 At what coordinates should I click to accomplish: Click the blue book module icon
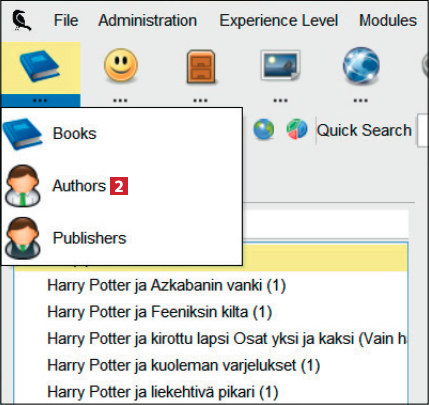tap(40, 66)
